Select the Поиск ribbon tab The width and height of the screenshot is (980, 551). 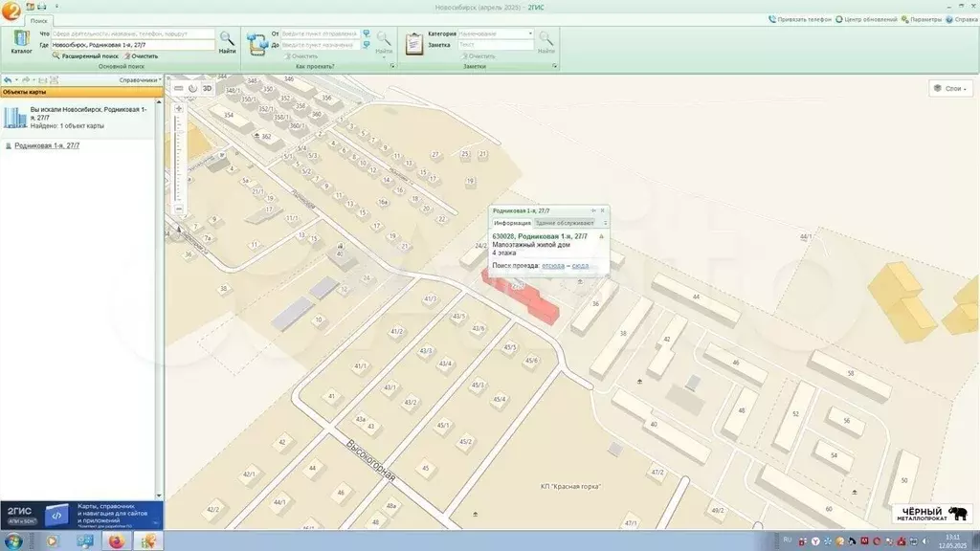pos(38,21)
